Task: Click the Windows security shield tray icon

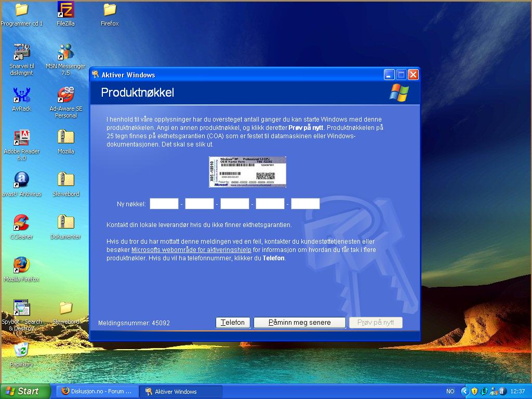Action: [474, 391]
